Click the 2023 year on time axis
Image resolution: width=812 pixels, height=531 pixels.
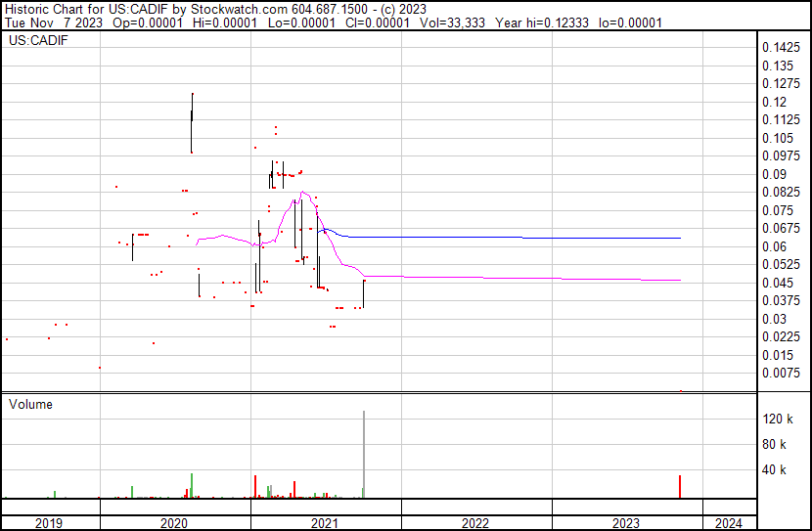pos(626,523)
